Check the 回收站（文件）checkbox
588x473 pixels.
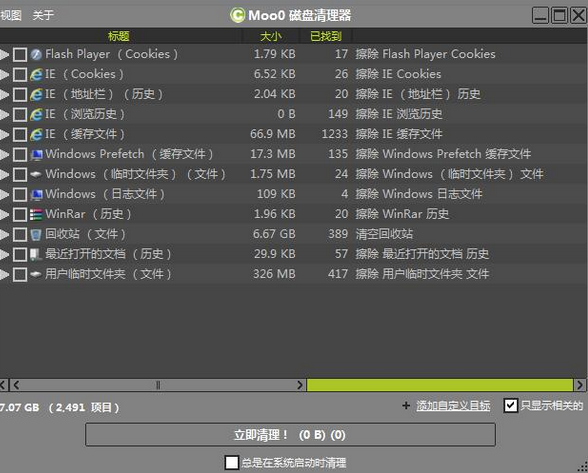click(20, 235)
